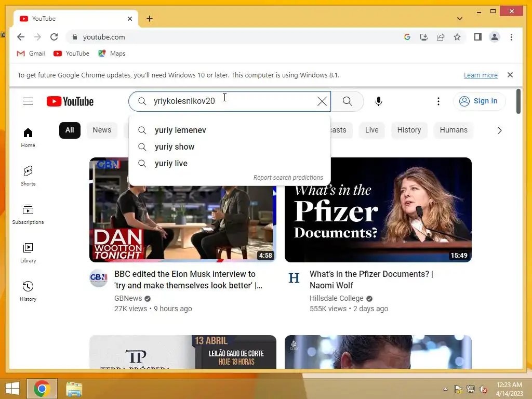The height and width of the screenshot is (399, 532).
Task: Open Subscriptions in the sidebar
Action: (x=28, y=215)
